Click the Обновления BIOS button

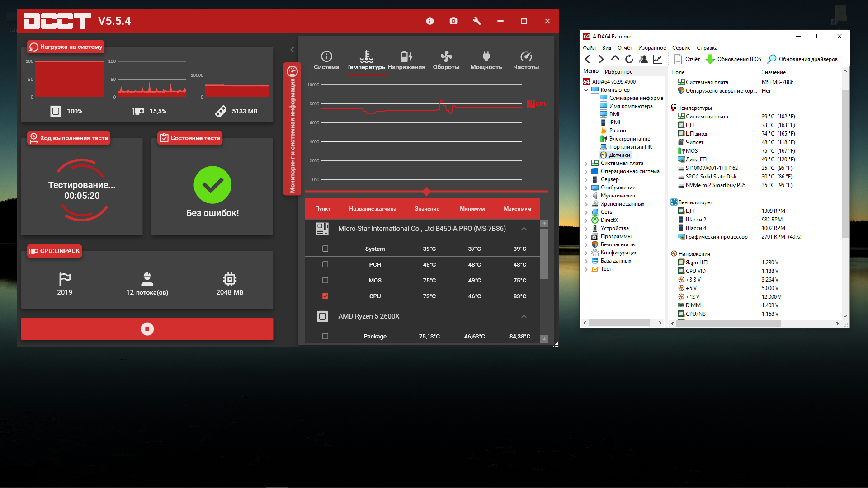coord(734,59)
